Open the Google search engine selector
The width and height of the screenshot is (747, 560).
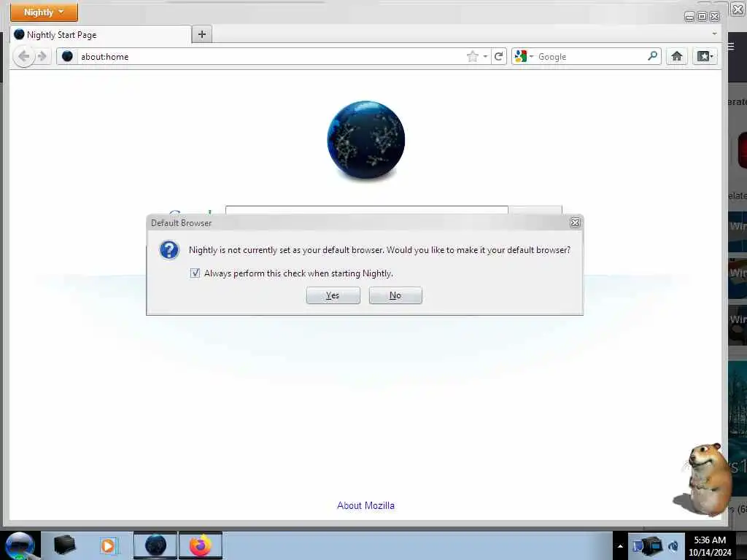524,57
